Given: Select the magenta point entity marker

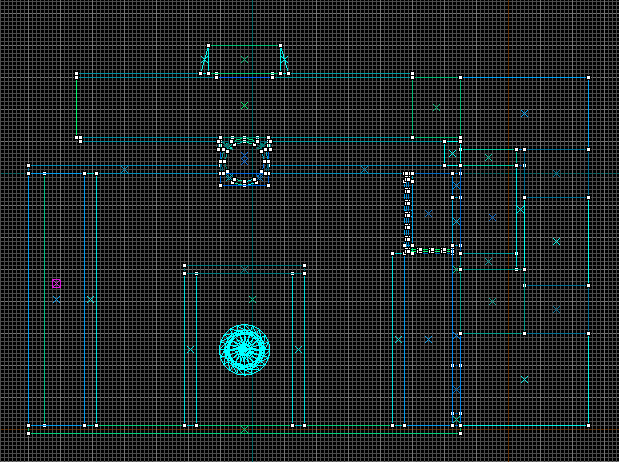Looking at the screenshot, I should [56, 284].
